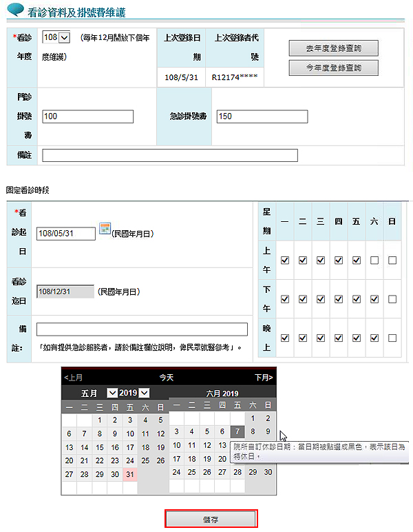The width and height of the screenshot is (413, 532).
Task: Click the 門診掛號費 input field
Action: click(x=87, y=117)
